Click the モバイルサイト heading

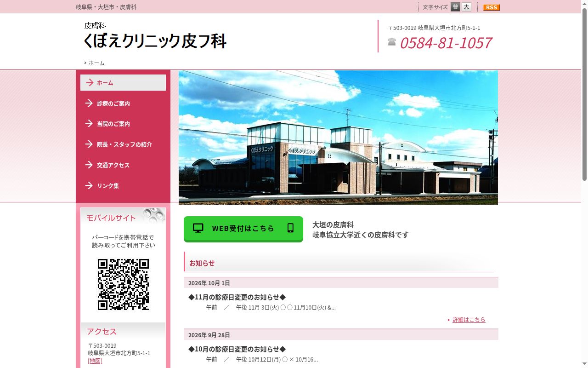111,218
